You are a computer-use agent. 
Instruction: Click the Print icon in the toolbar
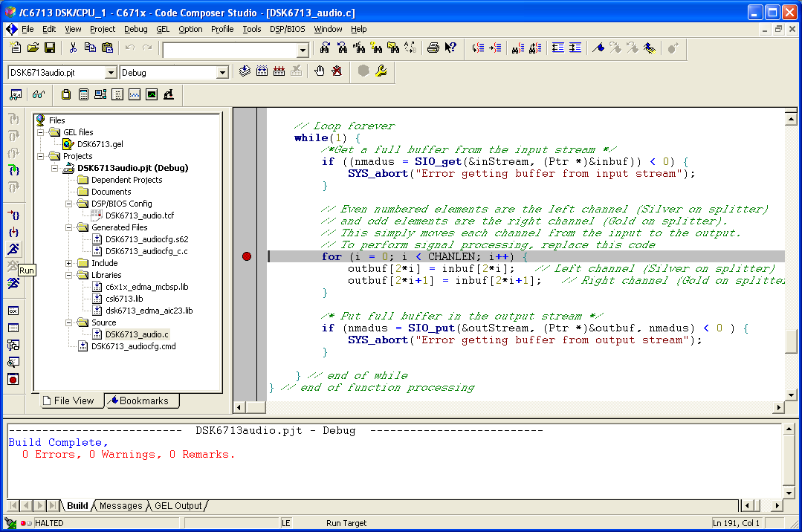click(x=433, y=48)
